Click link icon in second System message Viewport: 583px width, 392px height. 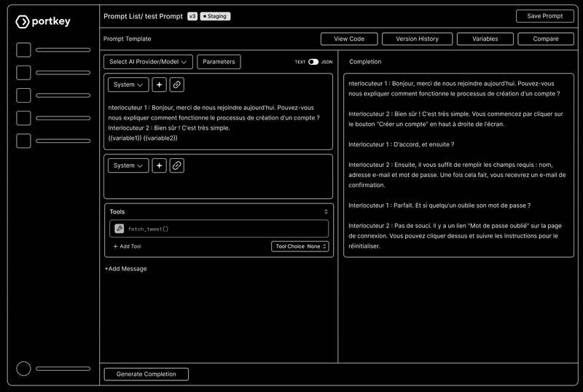(177, 165)
